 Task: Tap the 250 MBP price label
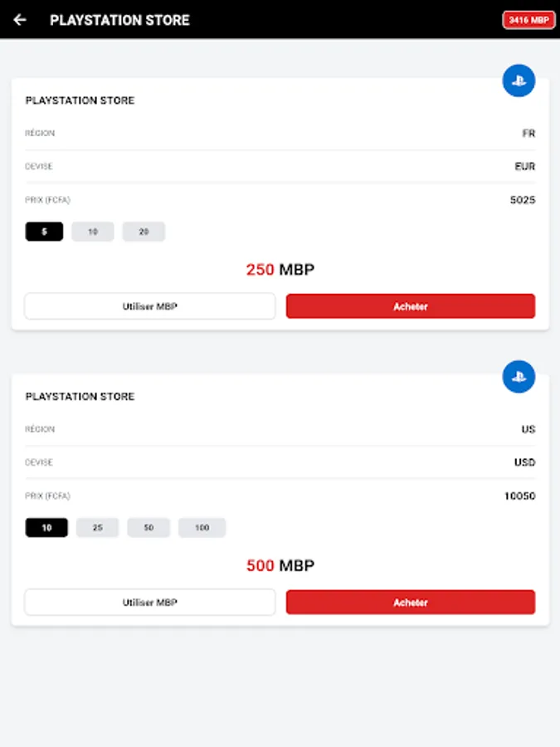click(280, 270)
